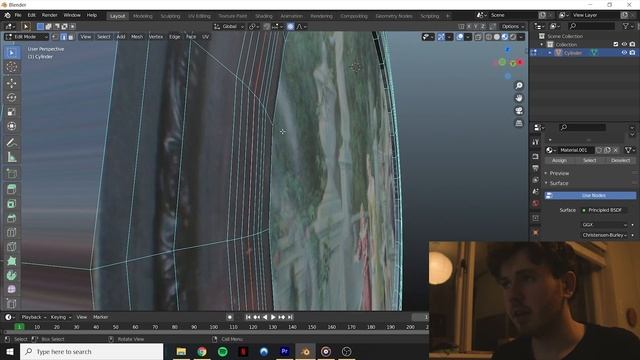Select the Annotate tool
This screenshot has height=360, width=640.
pos(11,142)
